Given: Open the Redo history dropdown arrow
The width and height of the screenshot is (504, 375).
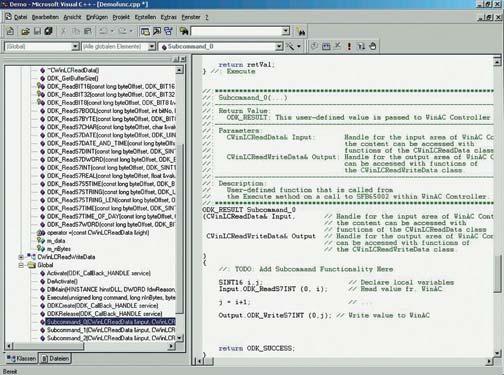Looking at the screenshot, I should (x=131, y=31).
